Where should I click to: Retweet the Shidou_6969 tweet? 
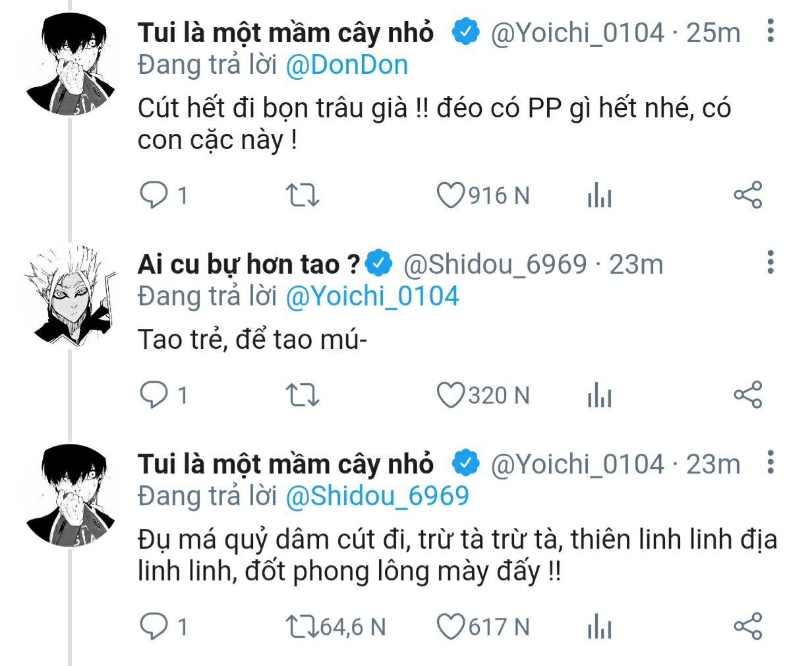click(x=303, y=395)
